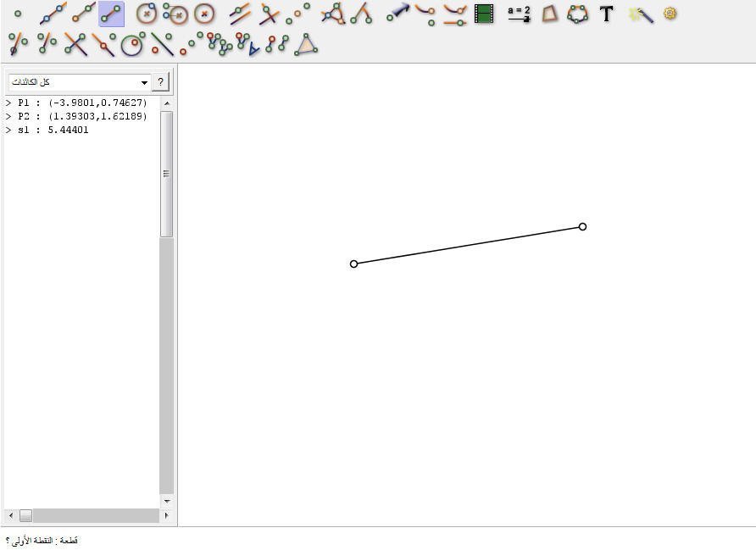The width and height of the screenshot is (756, 550).
Task: Open settings with the gear icon
Action: (670, 13)
